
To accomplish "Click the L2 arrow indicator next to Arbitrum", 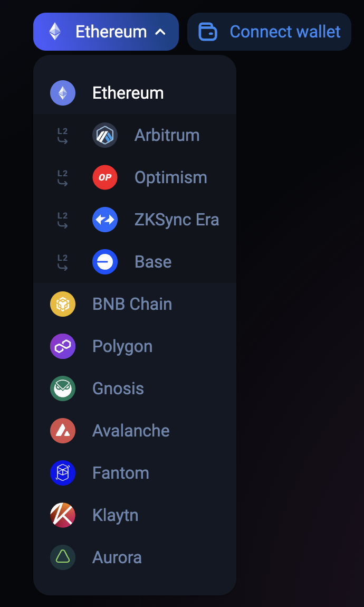I will pyautogui.click(x=63, y=135).
